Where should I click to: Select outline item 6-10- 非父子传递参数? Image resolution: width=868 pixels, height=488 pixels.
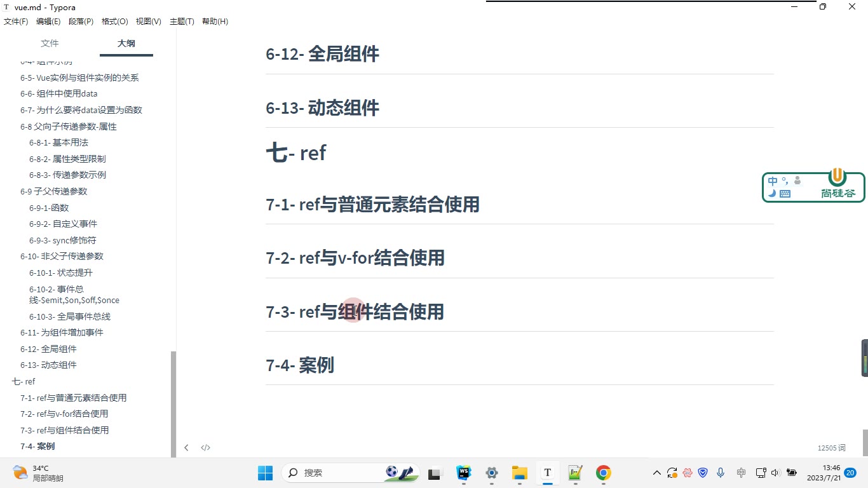(x=62, y=256)
